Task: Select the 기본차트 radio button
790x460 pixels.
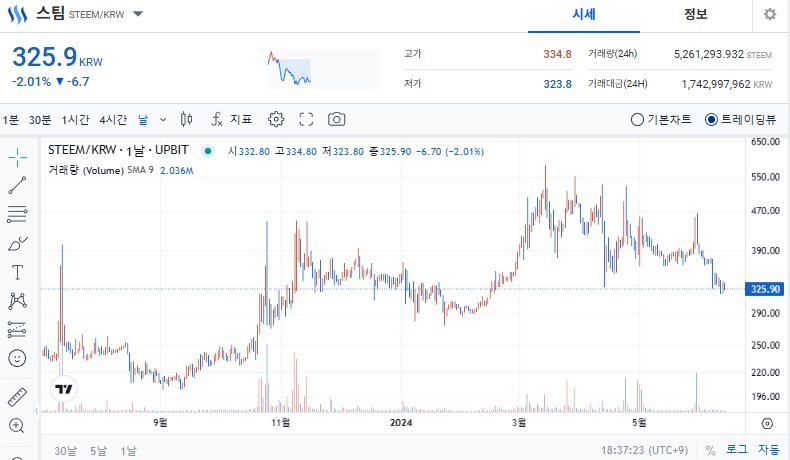Action: click(637, 119)
